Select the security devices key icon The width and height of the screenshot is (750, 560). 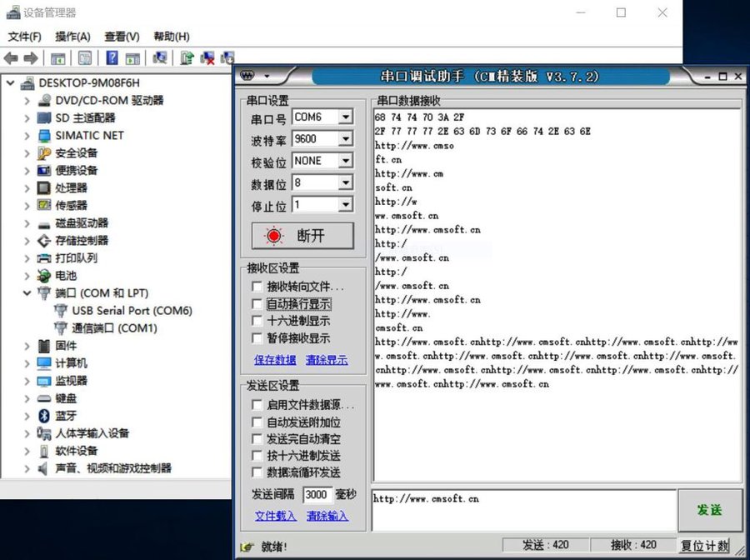(44, 153)
